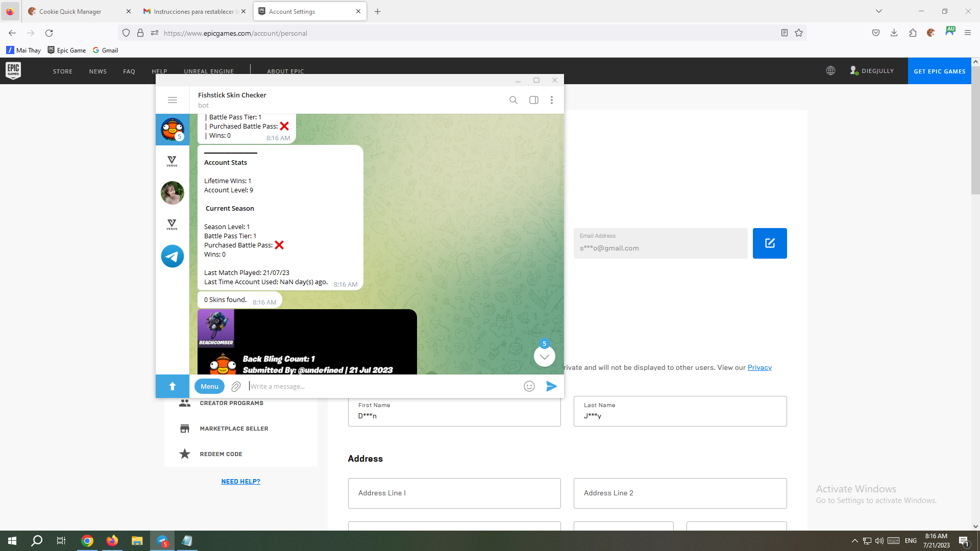
Task: Focus the Write a message field
Action: [x=383, y=386]
